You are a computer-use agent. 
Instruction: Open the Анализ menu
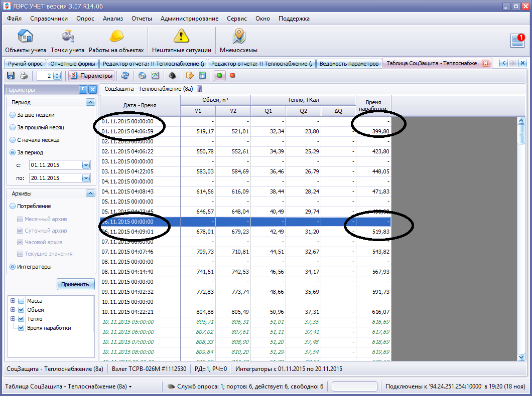click(113, 18)
